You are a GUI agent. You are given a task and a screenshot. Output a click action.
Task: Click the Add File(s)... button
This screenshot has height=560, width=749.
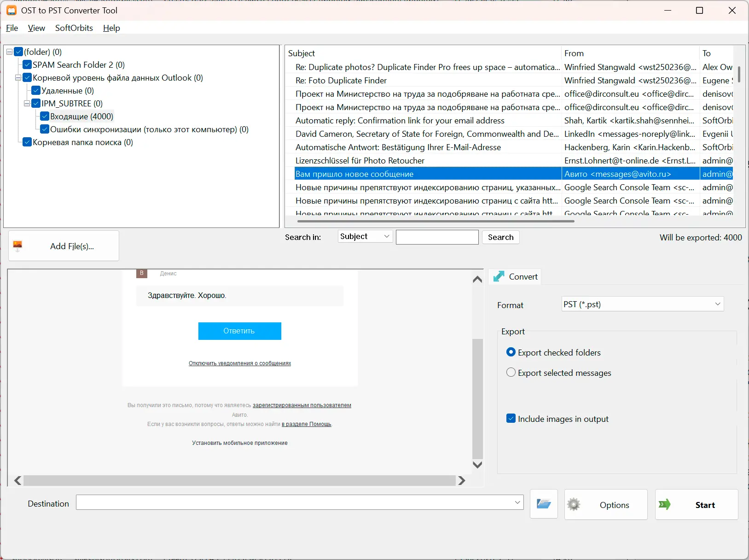click(64, 246)
